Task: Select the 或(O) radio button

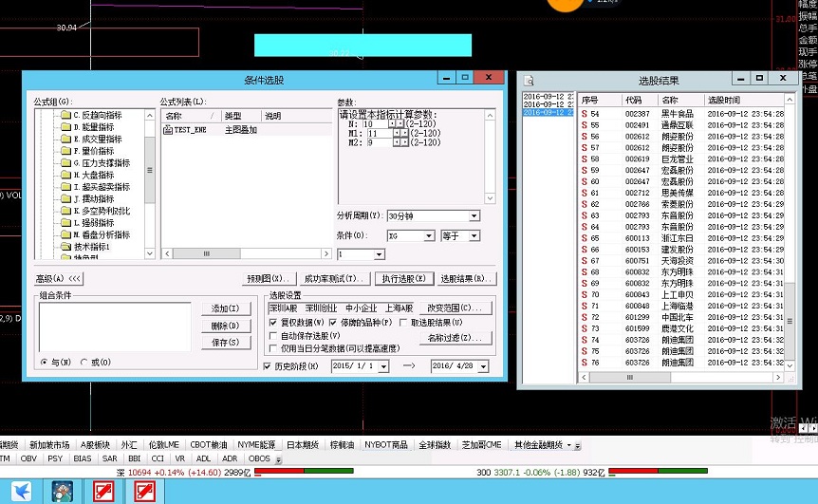Action: (x=84, y=363)
